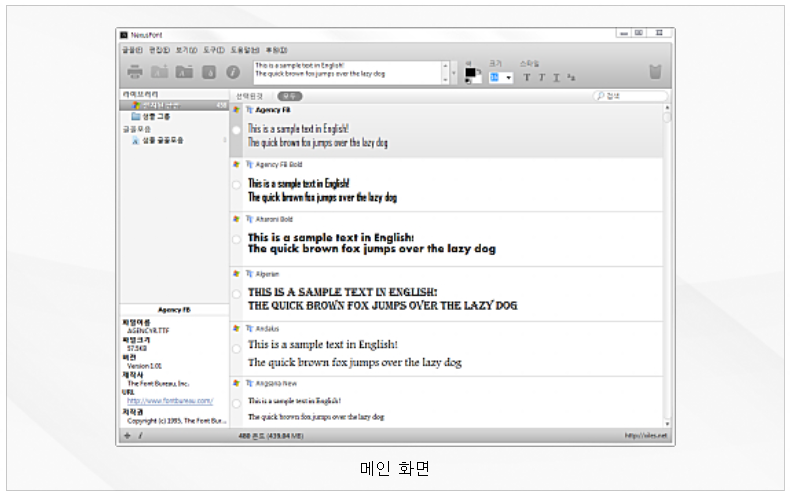Switch to the highlighted pill tab above the font list
Screen dimensions: 790x495
pyautogui.click(x=290, y=96)
